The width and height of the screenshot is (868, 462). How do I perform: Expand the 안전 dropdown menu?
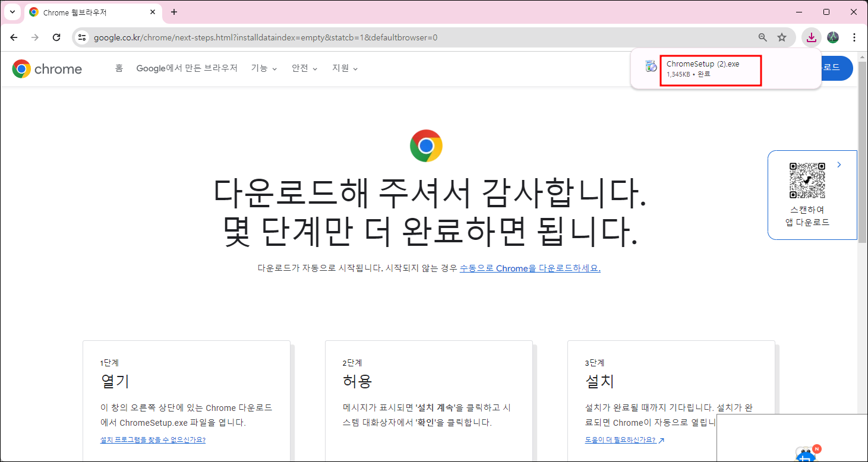[305, 68]
